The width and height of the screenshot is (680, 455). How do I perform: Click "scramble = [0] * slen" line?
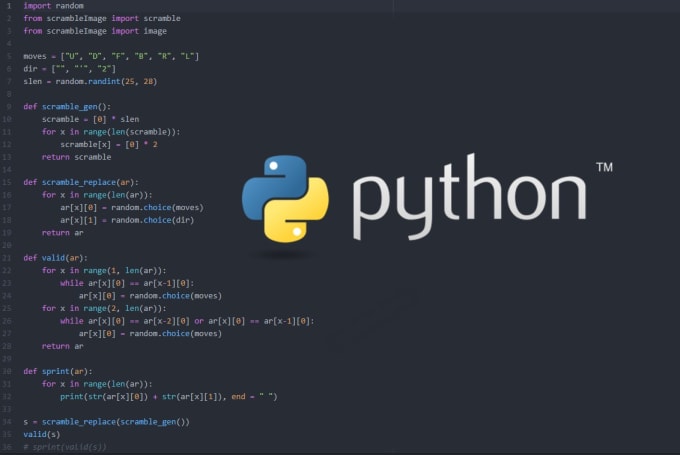(x=91, y=119)
